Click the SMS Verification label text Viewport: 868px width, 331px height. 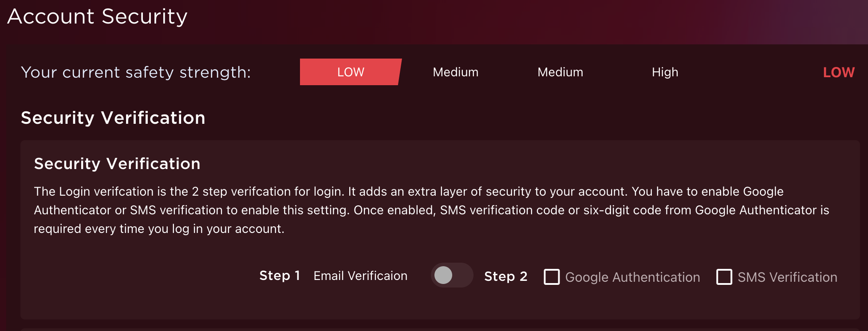click(x=787, y=277)
